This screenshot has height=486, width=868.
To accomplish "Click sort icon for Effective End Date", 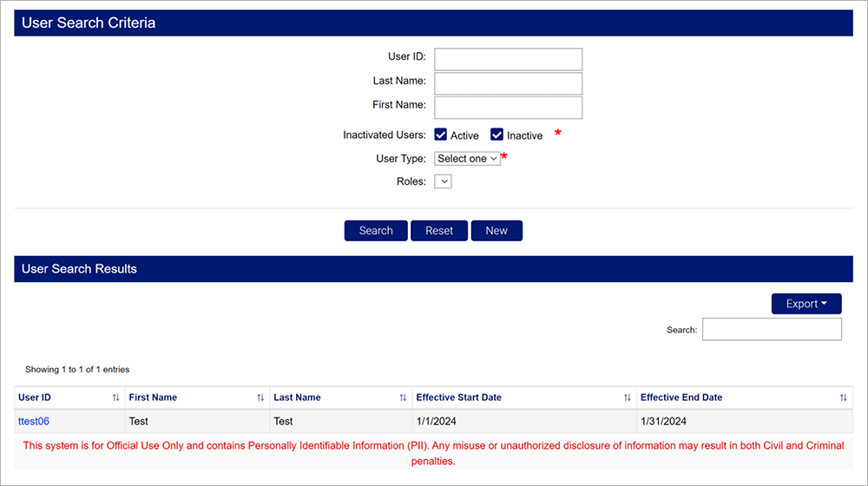I will [x=844, y=397].
